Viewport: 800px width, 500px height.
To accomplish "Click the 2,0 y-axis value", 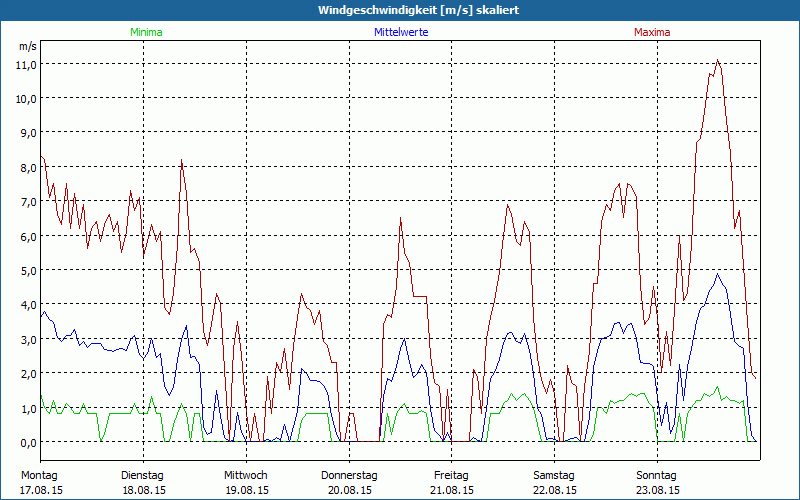I will tap(29, 374).
